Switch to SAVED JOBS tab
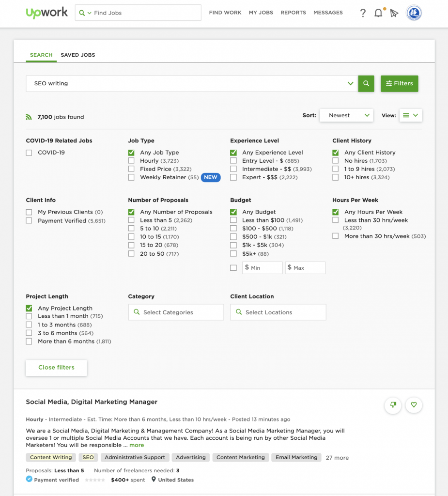The width and height of the screenshot is (448, 496). 78,55
